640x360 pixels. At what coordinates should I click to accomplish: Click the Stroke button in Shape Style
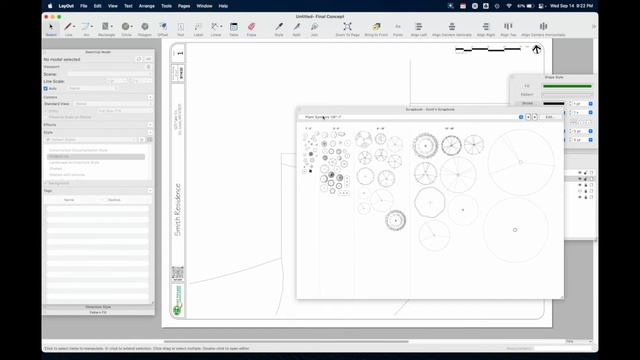[x=527, y=103]
